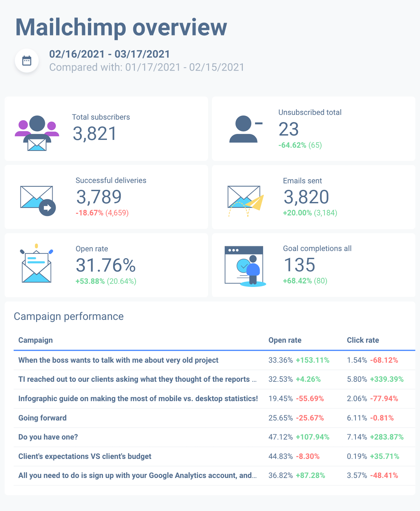Click the 19.45% open rate cell
The height and width of the screenshot is (511, 420).
pos(281,399)
